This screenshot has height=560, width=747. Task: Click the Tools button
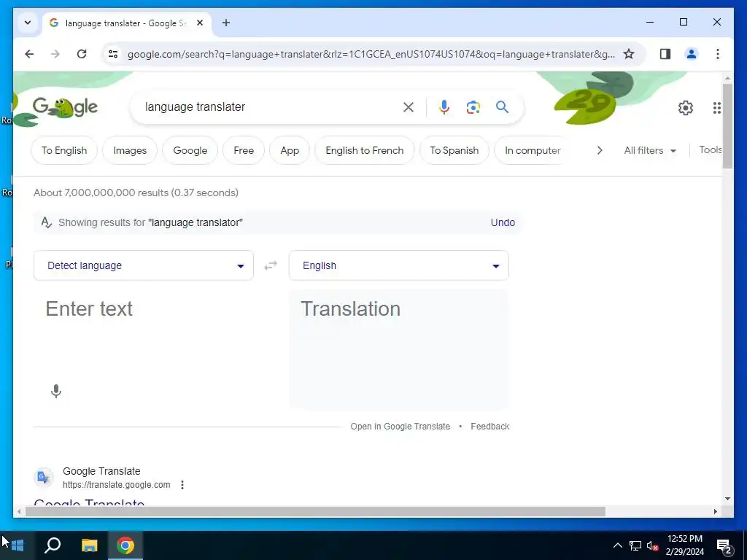[710, 150]
